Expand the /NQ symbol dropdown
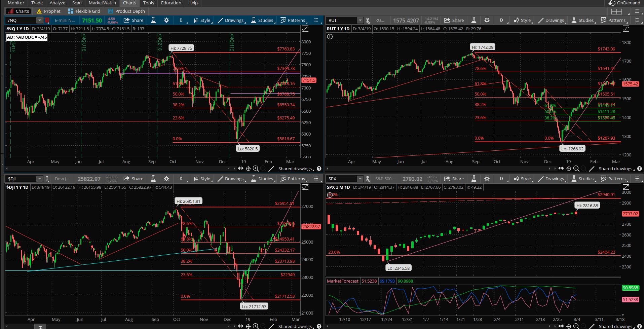644x329 pixels. click(40, 20)
